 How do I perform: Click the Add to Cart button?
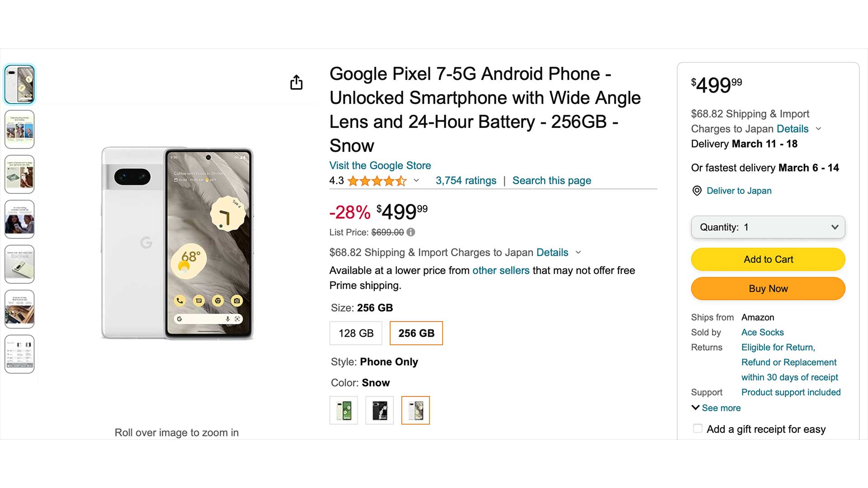(x=768, y=259)
